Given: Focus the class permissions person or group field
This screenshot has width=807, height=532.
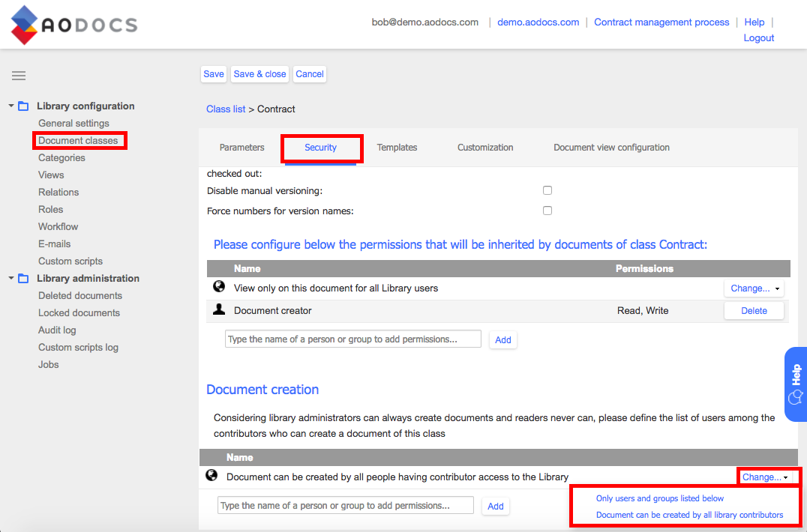Looking at the screenshot, I should 353,339.
